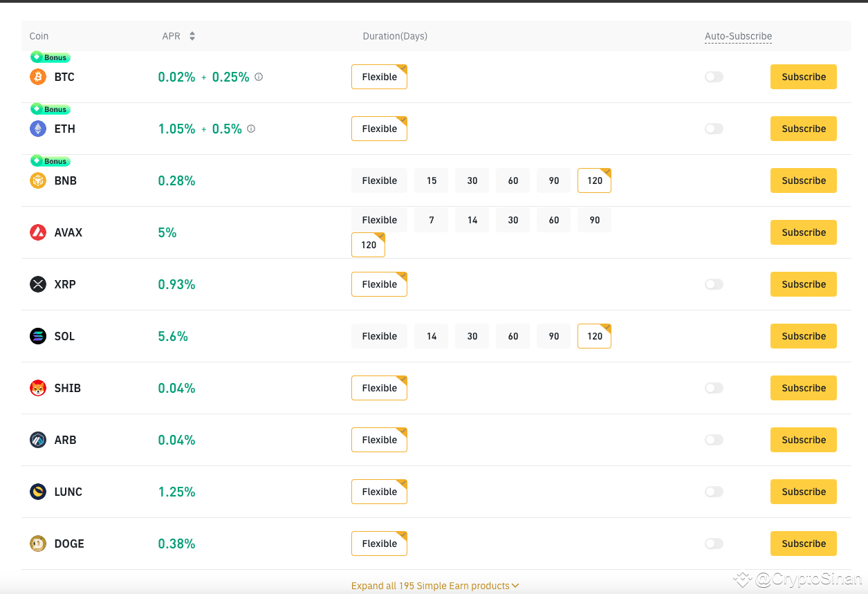Subscribe to the SOL earn product

click(x=803, y=336)
